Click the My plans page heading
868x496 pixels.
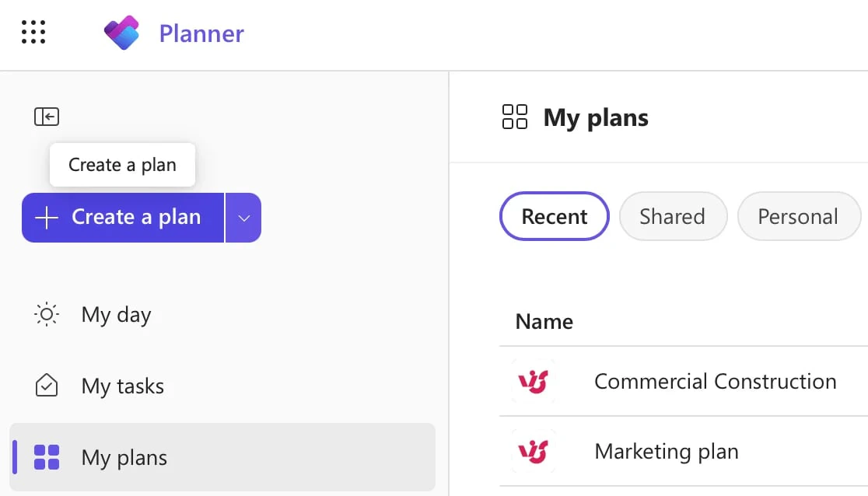596,118
